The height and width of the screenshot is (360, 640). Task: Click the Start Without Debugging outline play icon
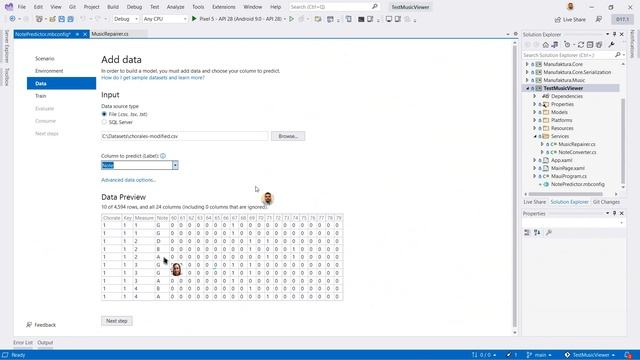(x=291, y=19)
